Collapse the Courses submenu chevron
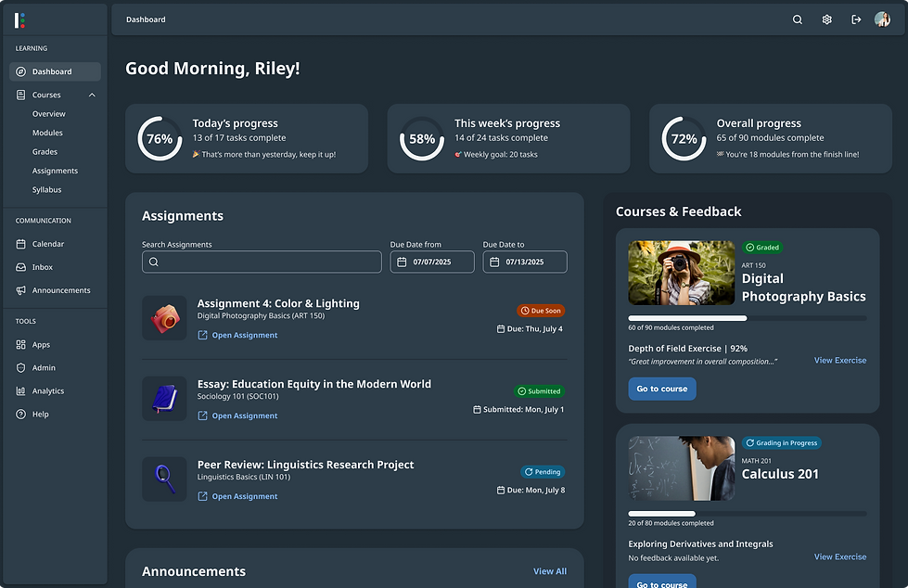908x588 pixels. [x=92, y=95]
